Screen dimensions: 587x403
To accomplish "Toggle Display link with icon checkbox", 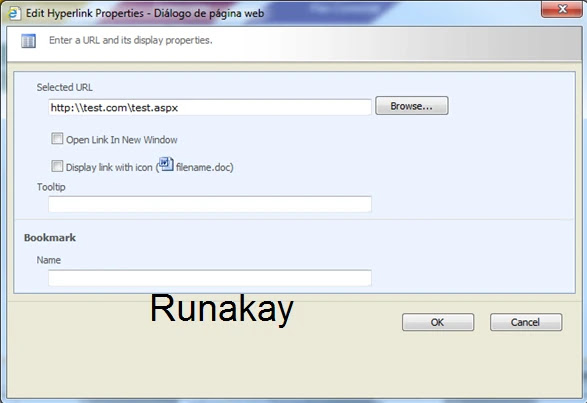I will 57,166.
